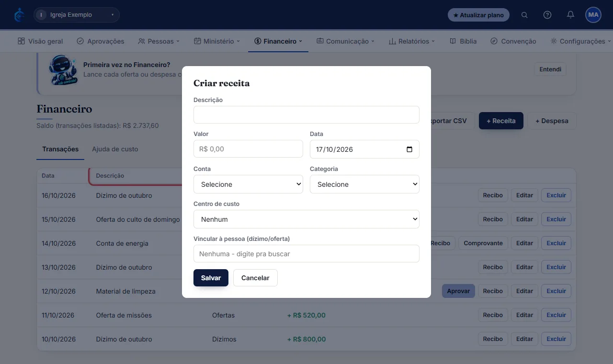
Task: Open Comprovante for Conta de energia
Action: coord(483,243)
